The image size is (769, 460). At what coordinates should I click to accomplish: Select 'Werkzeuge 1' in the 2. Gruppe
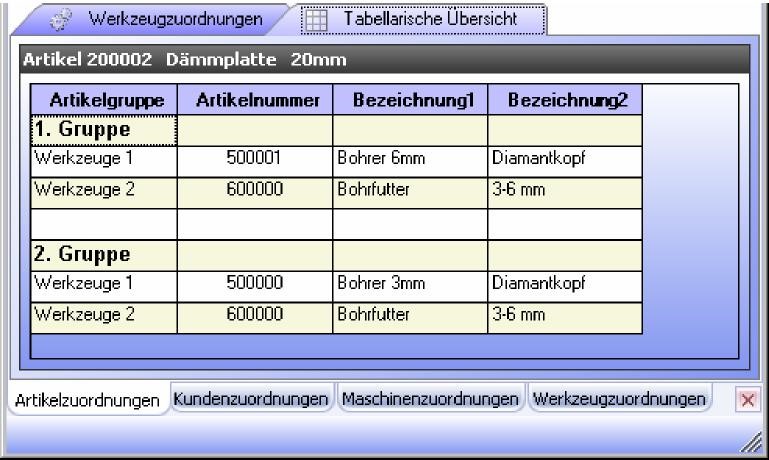[104, 286]
